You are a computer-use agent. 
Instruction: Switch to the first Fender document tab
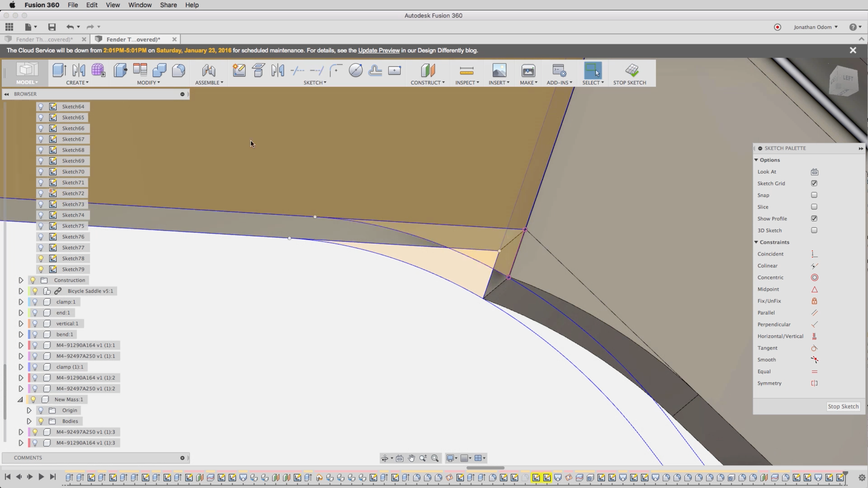click(x=44, y=39)
